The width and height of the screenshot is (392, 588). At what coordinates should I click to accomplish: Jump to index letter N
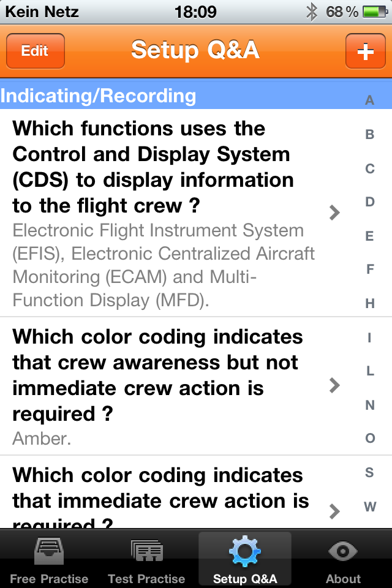(369, 405)
